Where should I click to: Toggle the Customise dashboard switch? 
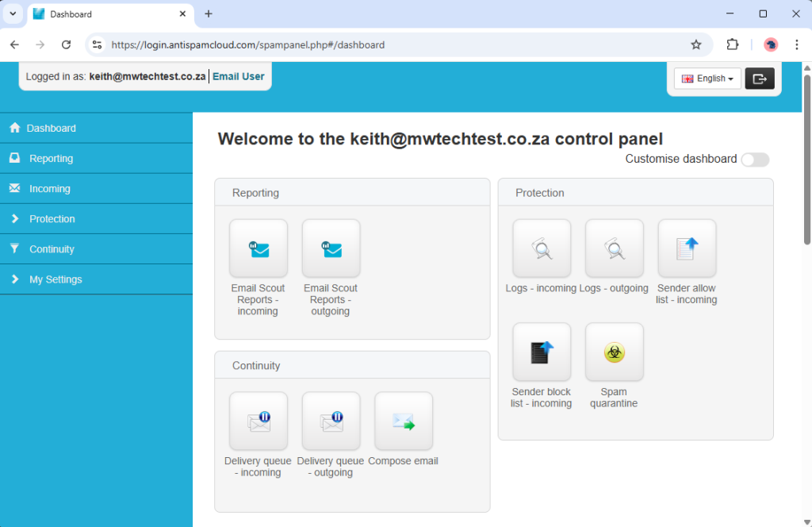point(754,160)
